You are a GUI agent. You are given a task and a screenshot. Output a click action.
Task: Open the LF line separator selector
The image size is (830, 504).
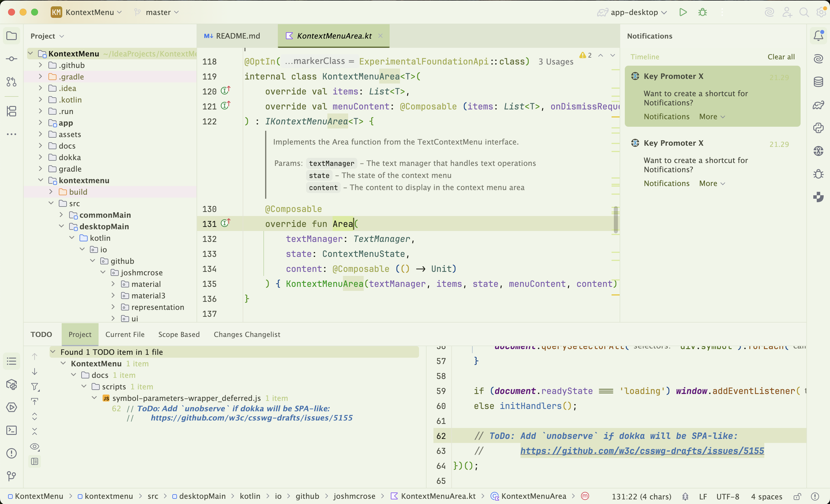coord(703,497)
